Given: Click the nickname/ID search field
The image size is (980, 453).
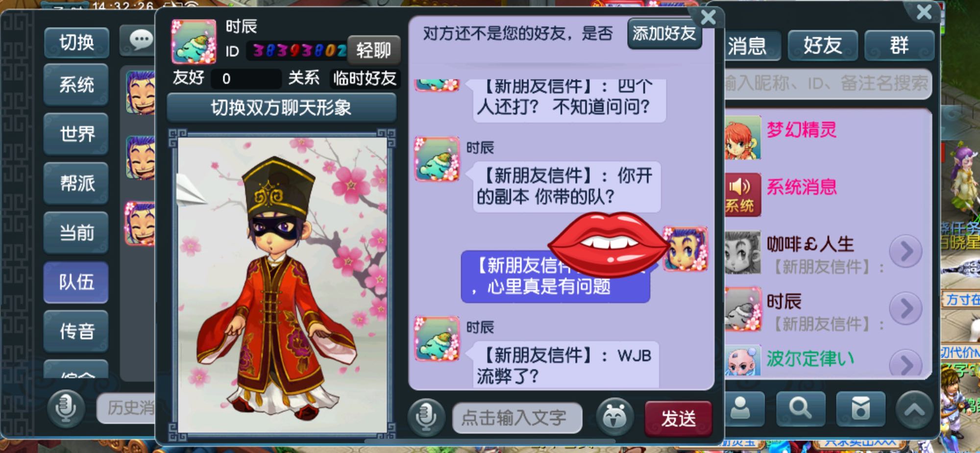Looking at the screenshot, I should pyautogui.click(x=828, y=83).
